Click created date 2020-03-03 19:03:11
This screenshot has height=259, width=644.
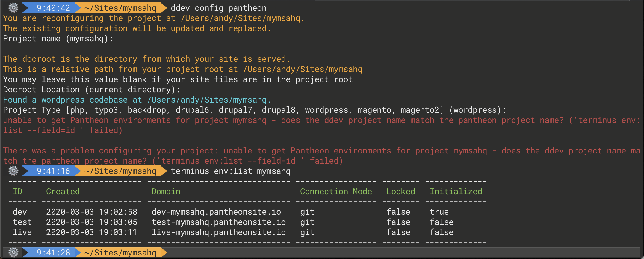coord(92,232)
